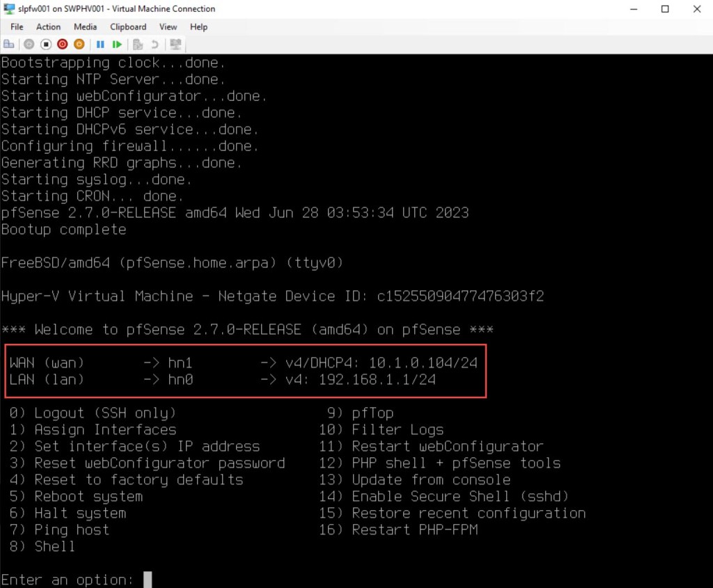Show the View menu
Viewport: 713px width, 588px height.
coord(168,26)
